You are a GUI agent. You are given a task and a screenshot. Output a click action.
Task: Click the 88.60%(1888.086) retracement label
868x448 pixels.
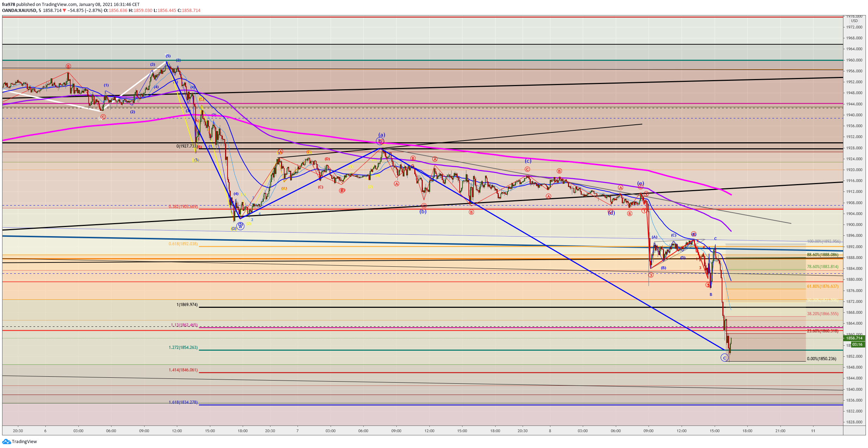point(823,255)
